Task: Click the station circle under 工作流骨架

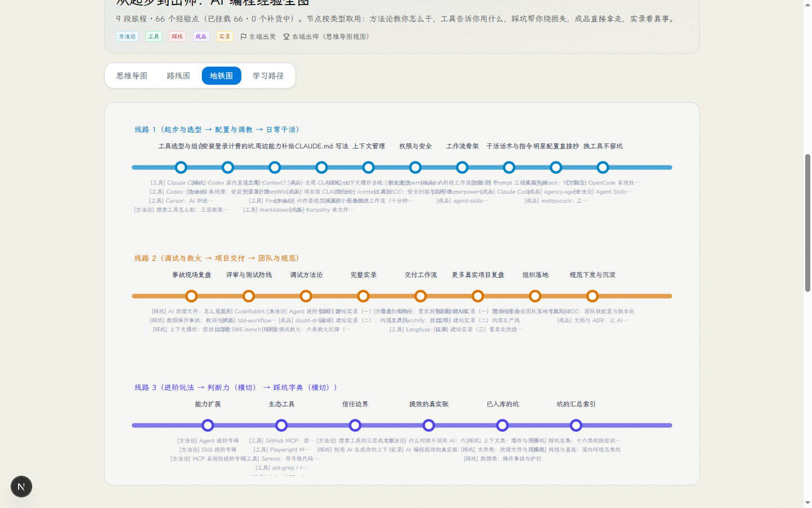Action: click(462, 167)
